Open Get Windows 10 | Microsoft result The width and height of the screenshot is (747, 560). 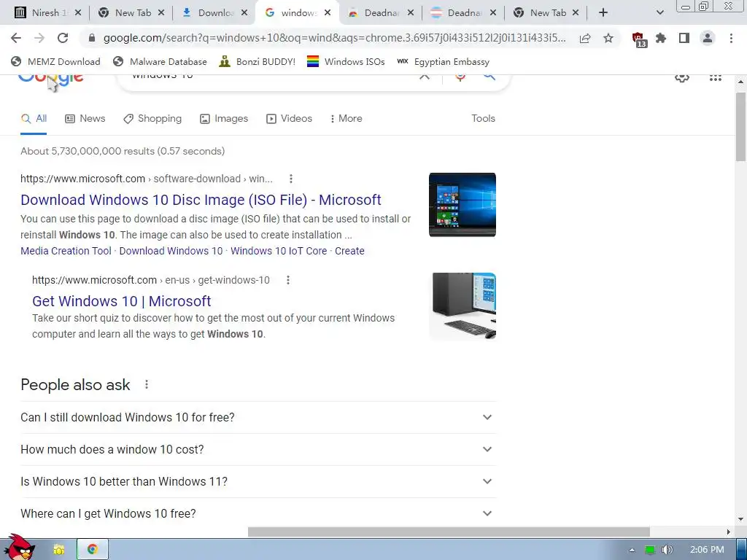(122, 301)
